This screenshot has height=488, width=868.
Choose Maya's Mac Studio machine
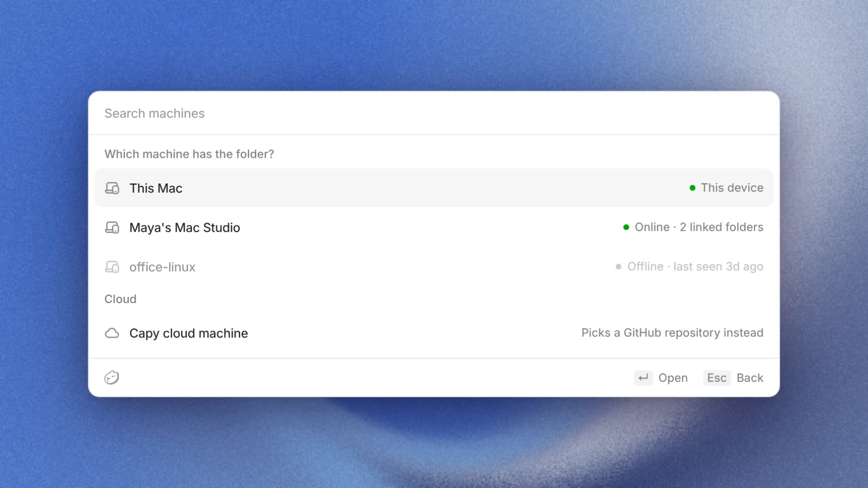(x=434, y=227)
